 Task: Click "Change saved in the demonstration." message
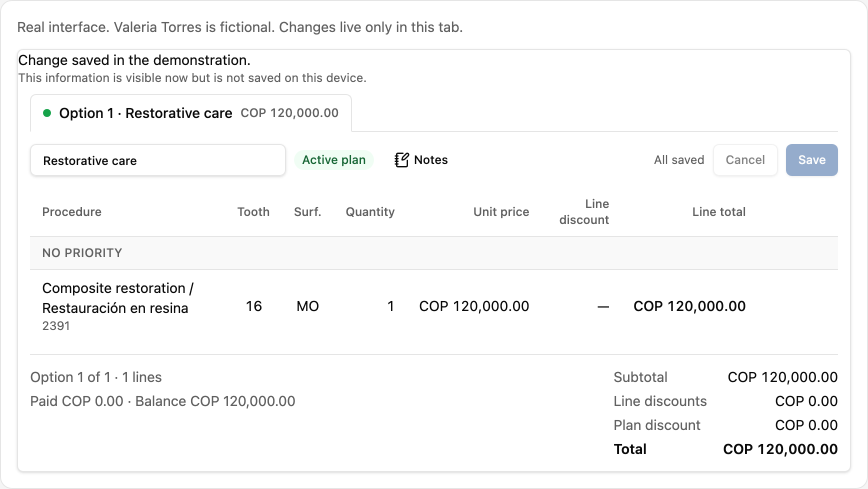(134, 60)
